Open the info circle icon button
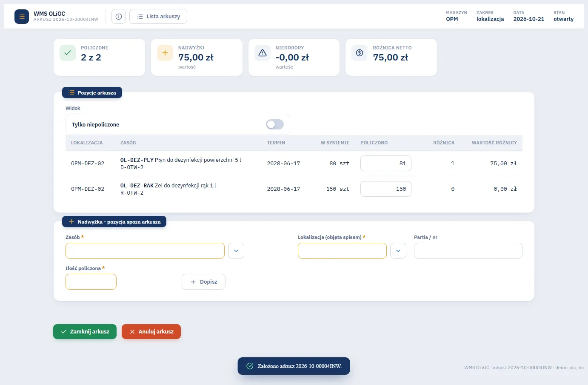Screen dimensions: 588x385 pyautogui.click(x=119, y=17)
